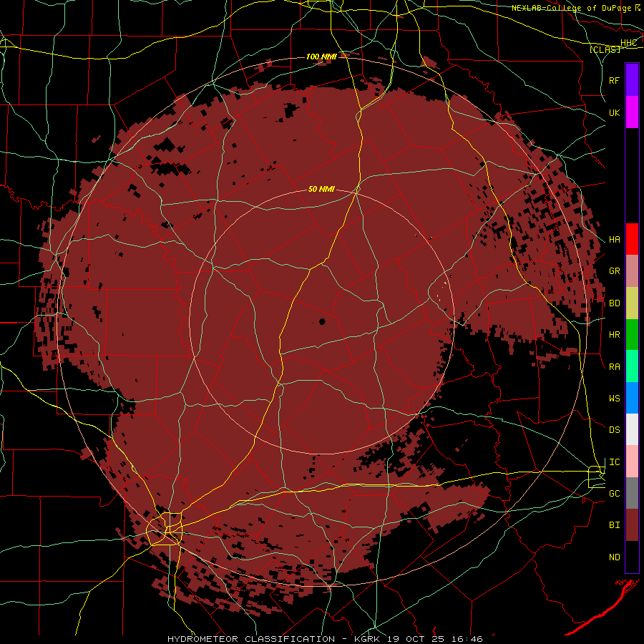Select the dusty pink GR legend swatch
This screenshot has width=644, height=644.
click(x=632, y=271)
